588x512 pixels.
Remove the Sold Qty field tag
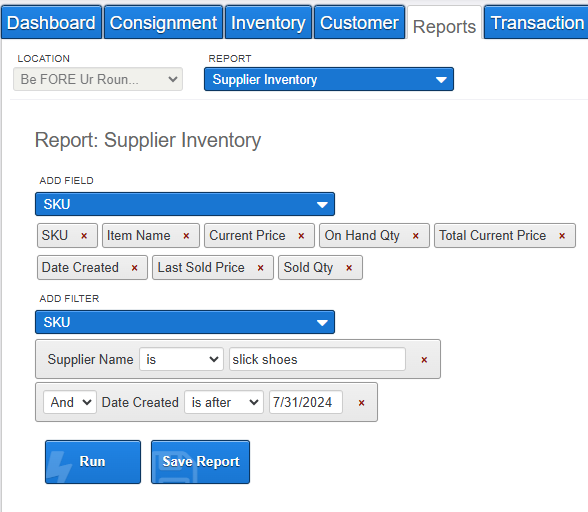click(349, 268)
